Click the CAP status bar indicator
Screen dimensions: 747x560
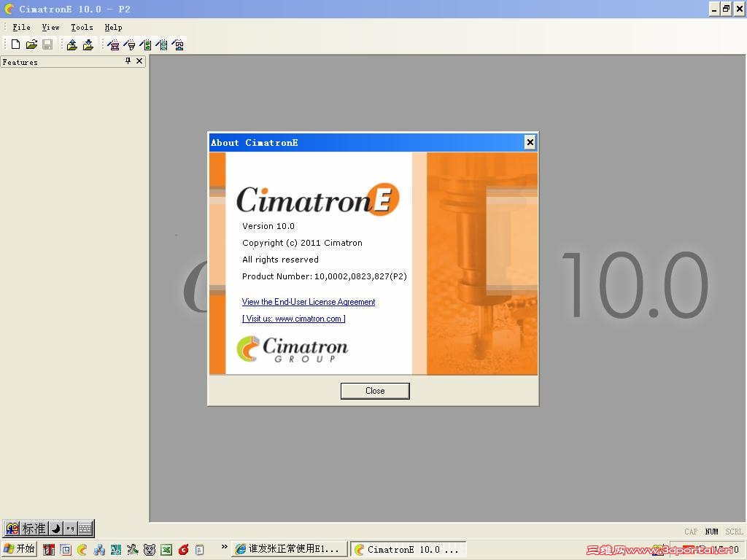(x=691, y=532)
